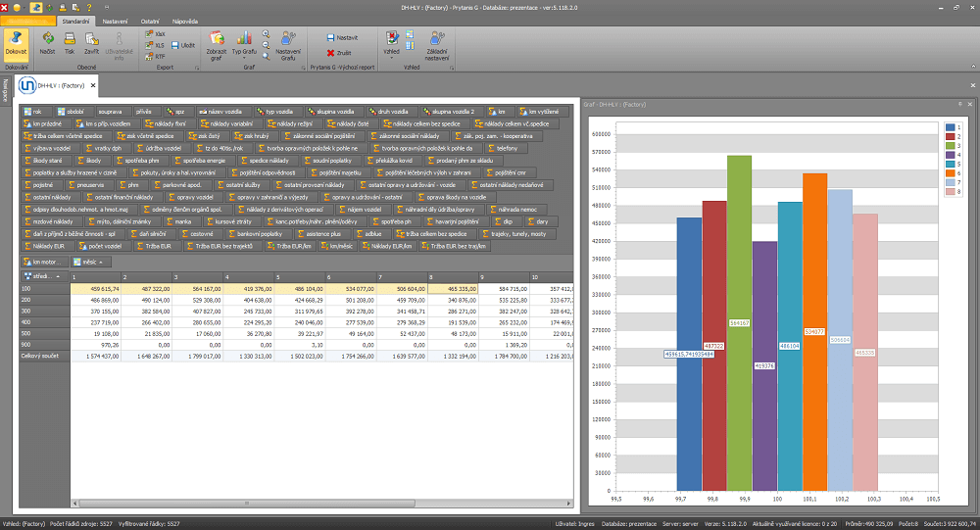The height and width of the screenshot is (530, 980).
Task: Open Základní nastavení in the Vzhled group
Action: click(437, 44)
